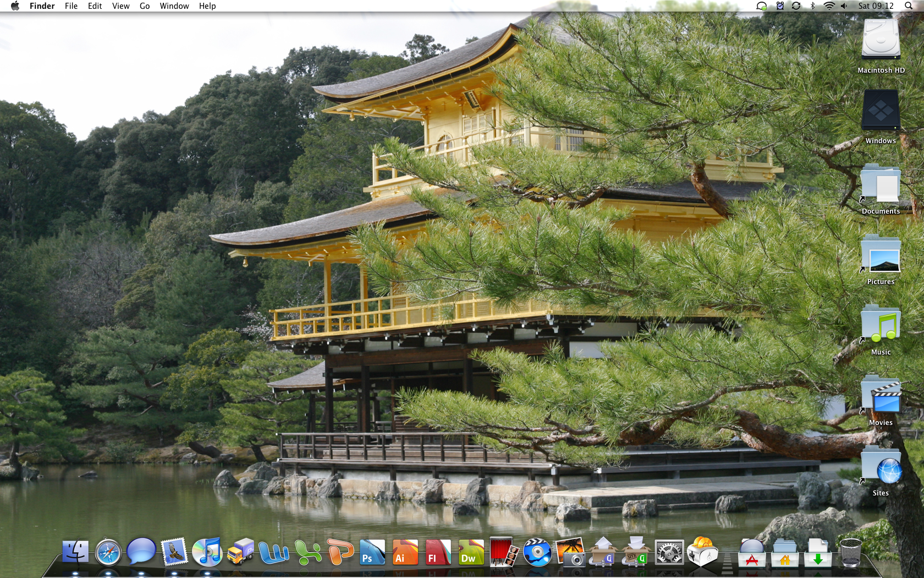Open iPhoto camera icon in dock

(570, 552)
